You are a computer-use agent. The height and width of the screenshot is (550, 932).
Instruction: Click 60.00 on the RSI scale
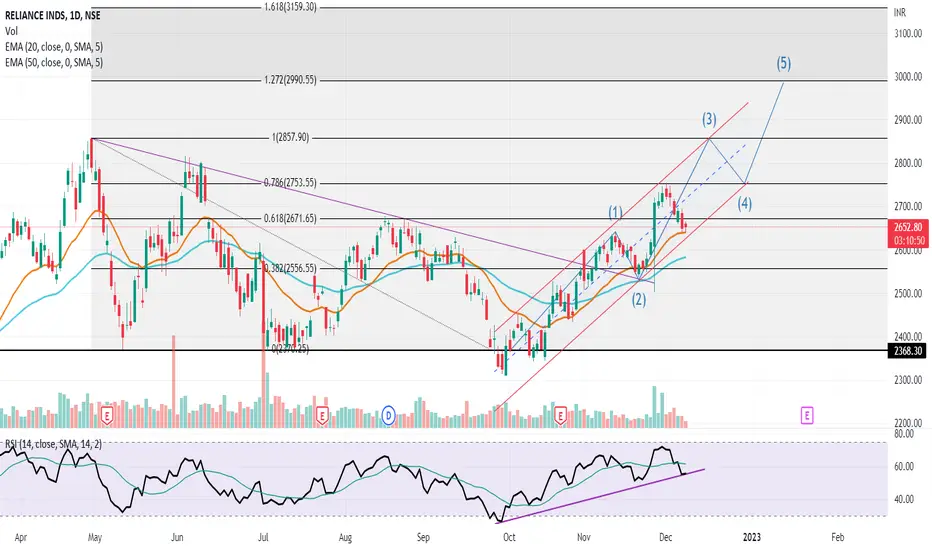tap(904, 467)
